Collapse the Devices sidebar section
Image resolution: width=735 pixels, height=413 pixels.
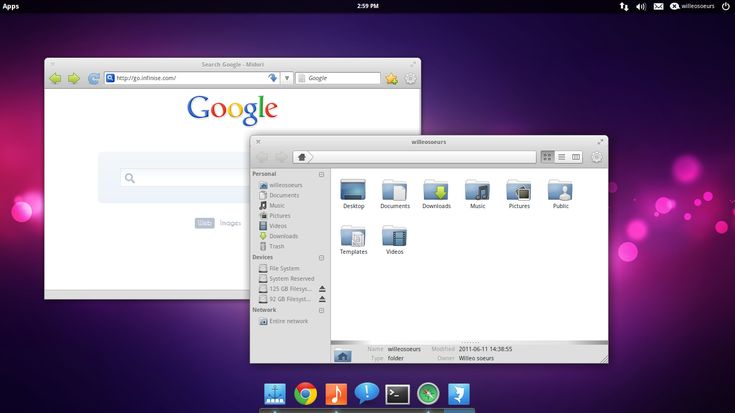[321, 257]
